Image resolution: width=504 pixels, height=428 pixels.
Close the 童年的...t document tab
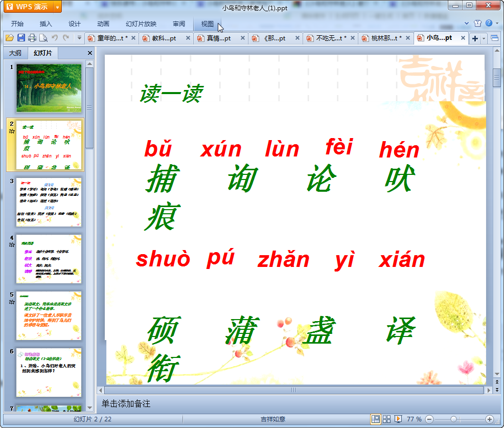pos(133,38)
